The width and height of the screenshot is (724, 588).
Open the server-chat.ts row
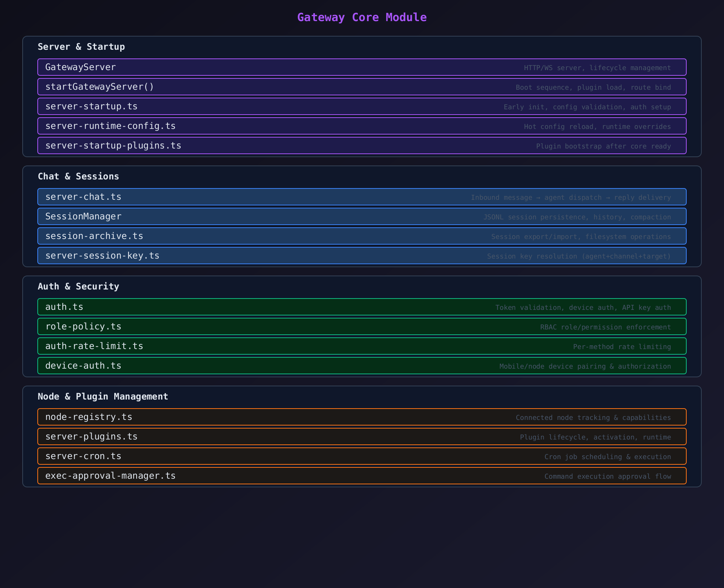tap(362, 197)
